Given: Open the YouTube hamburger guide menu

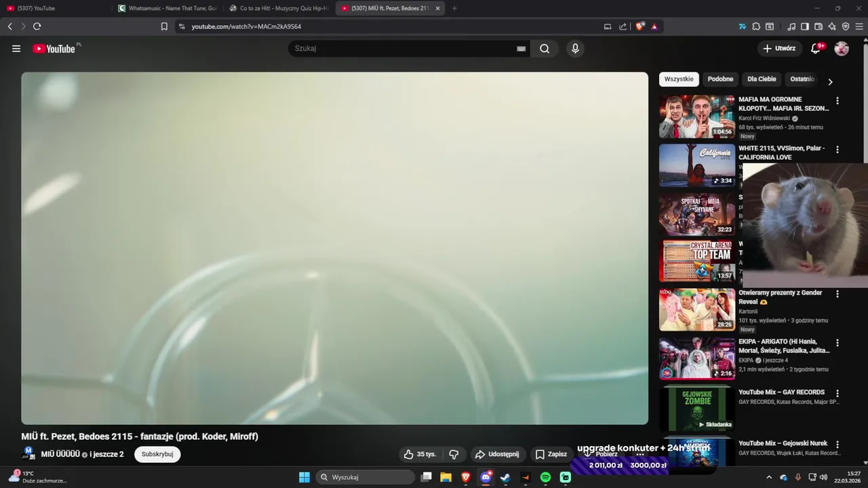Looking at the screenshot, I should tap(16, 49).
